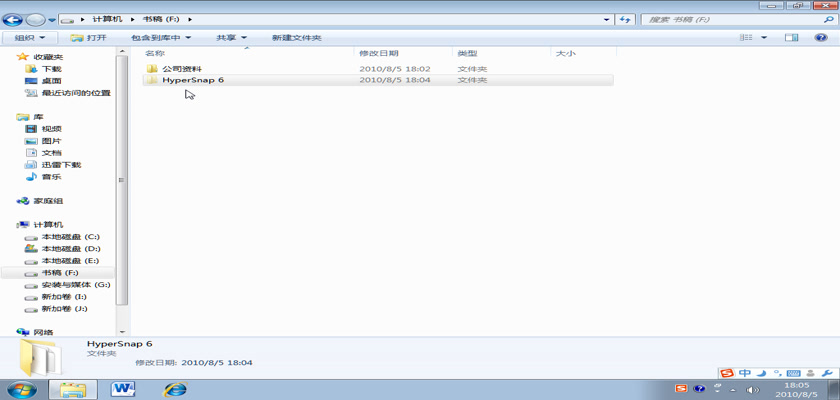Toggle Sogou soft keyboard icon
The width and height of the screenshot is (840, 400).
tap(794, 373)
